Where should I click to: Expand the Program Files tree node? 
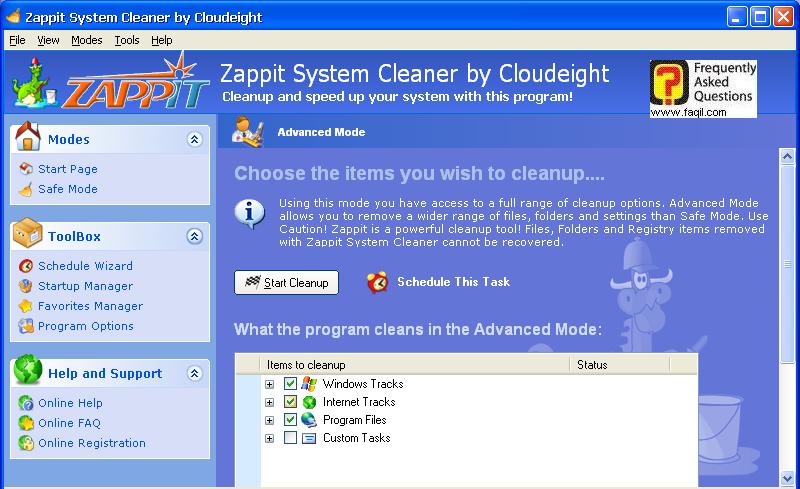(x=269, y=420)
